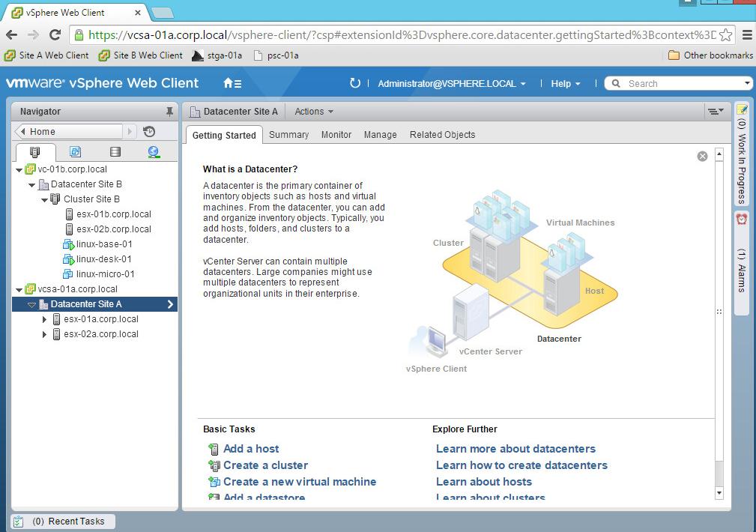Open the Administrator@VSPHERE.LOCAL user menu

coord(452,83)
